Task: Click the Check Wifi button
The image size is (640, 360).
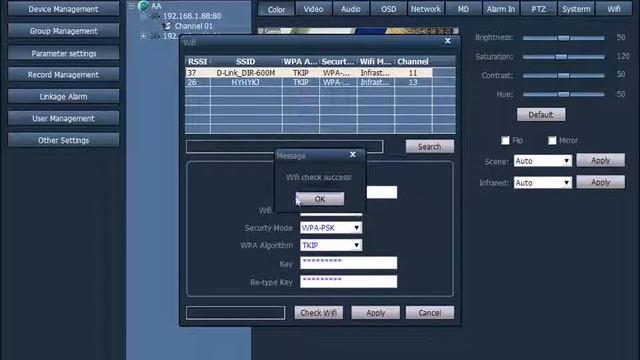Action: tap(318, 313)
